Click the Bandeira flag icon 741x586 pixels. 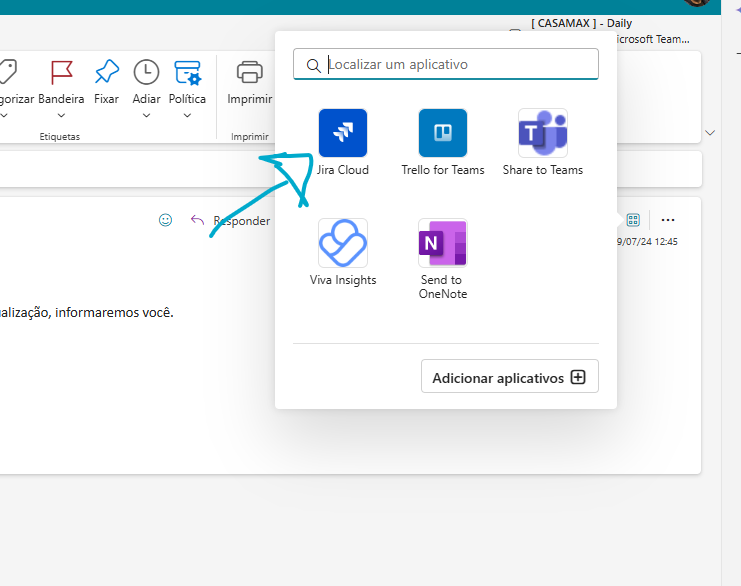pos(61,72)
